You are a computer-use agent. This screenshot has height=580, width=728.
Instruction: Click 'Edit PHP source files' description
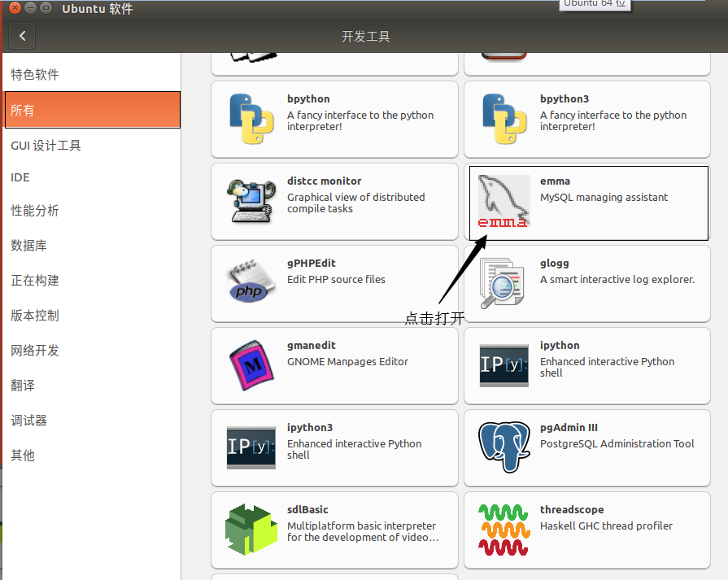point(336,279)
